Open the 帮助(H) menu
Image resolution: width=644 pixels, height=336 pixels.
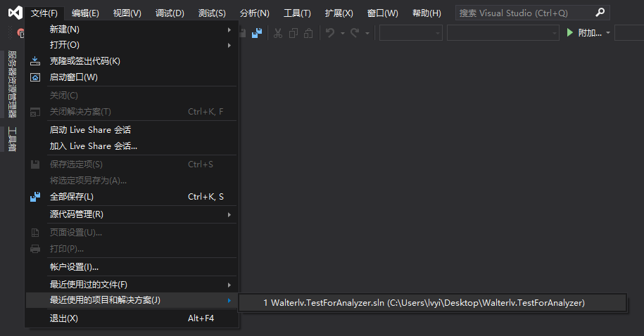[x=427, y=13]
